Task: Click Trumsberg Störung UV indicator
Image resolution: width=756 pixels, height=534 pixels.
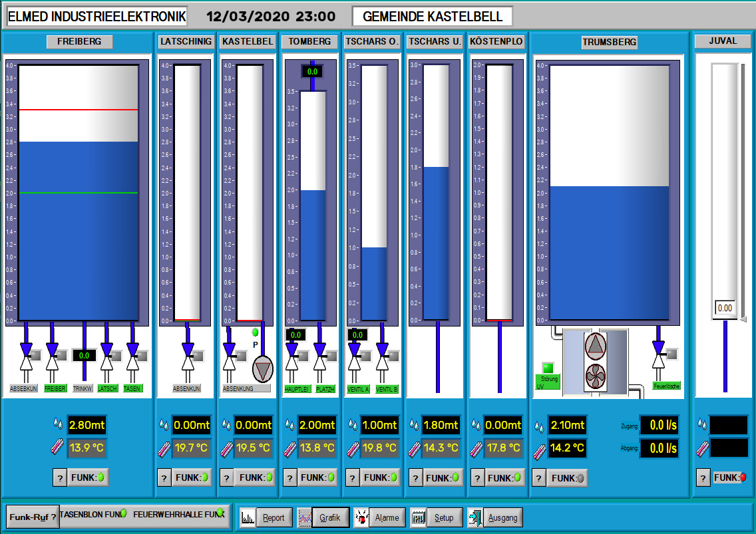Action: (x=548, y=368)
